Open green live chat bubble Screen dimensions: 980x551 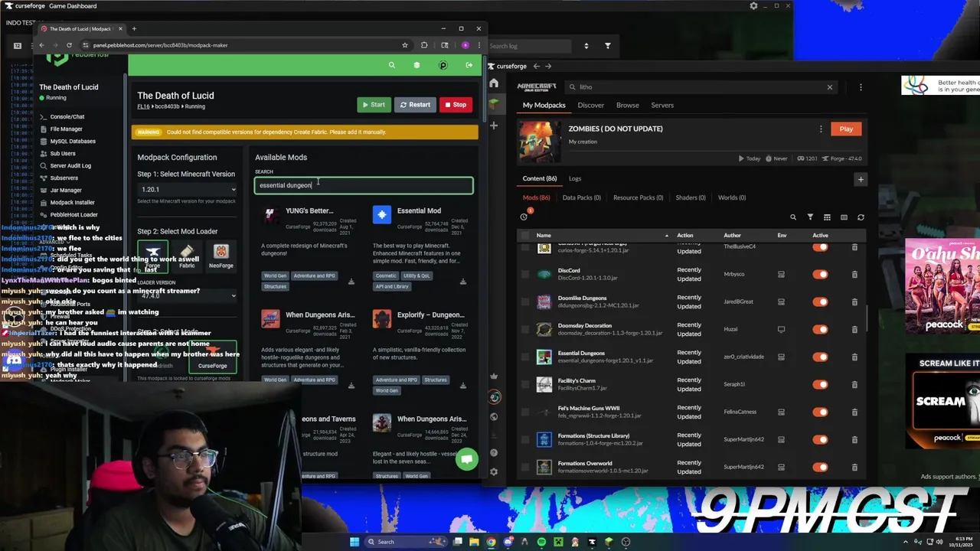click(x=466, y=459)
